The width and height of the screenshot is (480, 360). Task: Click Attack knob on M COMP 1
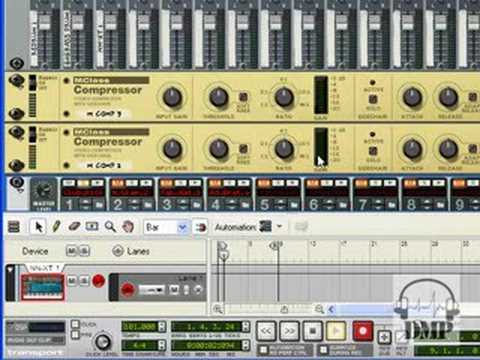413,149
